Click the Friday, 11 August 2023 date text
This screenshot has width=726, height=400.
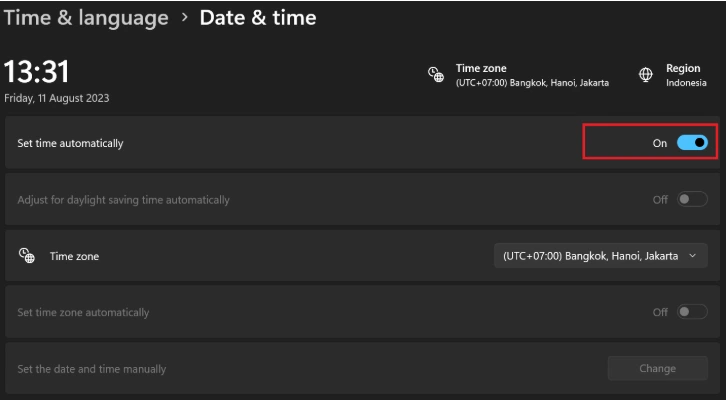pyautogui.click(x=56, y=98)
